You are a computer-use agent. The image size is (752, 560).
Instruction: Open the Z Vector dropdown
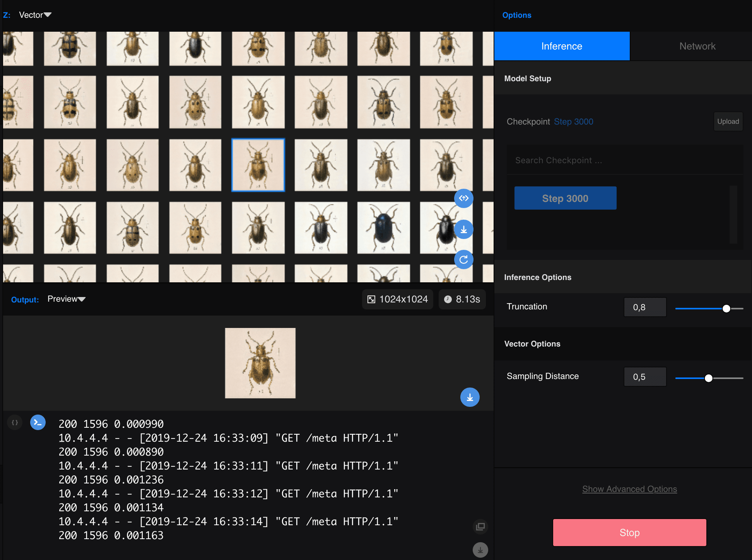35,15
